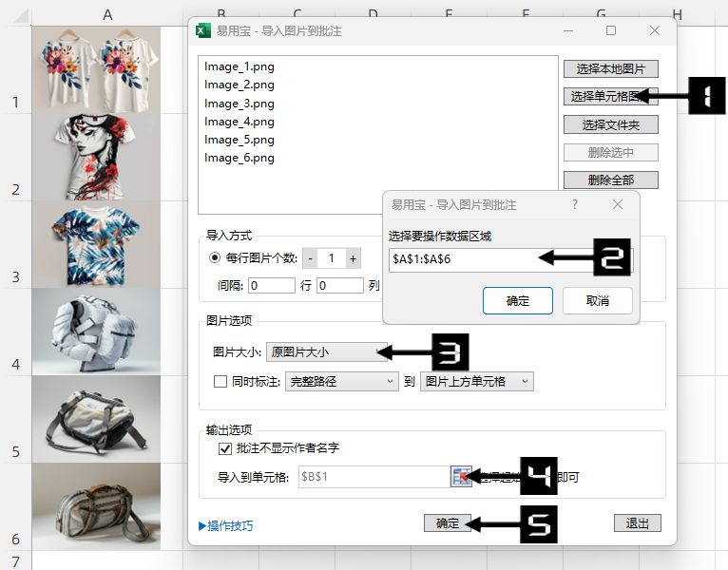Click plus stepper for images per row
Image resolution: width=728 pixels, height=570 pixels.
(353, 258)
